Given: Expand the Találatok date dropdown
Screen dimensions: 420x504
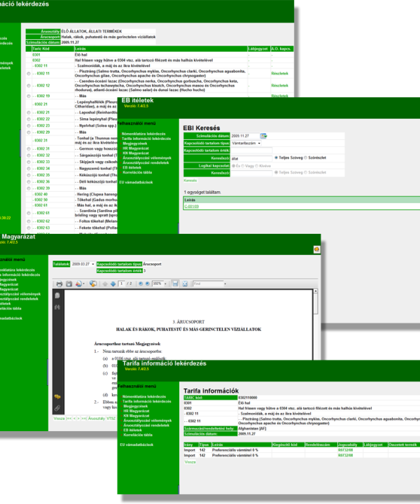Looking at the screenshot, I should (x=93, y=264).
